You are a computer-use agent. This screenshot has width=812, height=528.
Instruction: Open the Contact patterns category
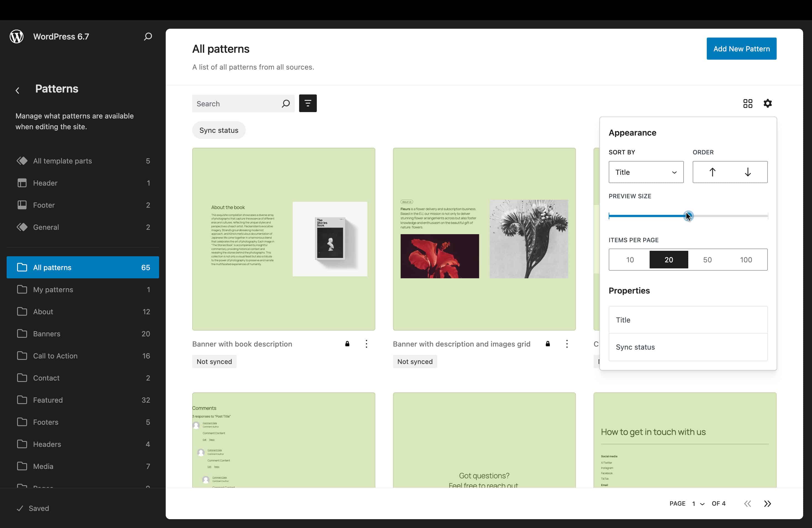point(83,378)
